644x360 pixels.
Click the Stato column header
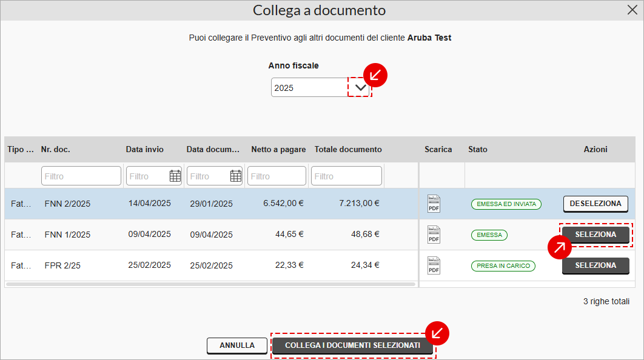click(478, 150)
